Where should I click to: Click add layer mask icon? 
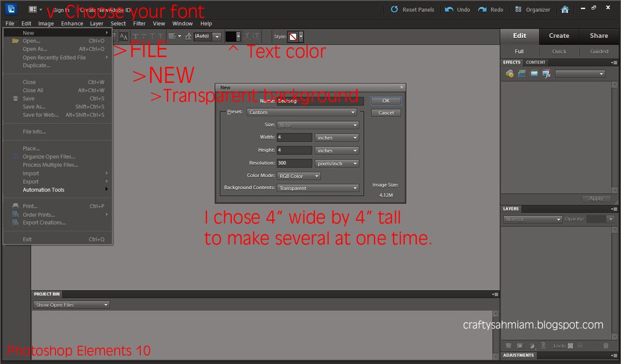tap(520, 346)
